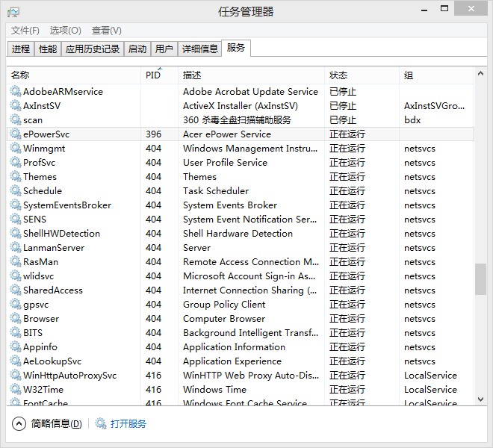Screen dimensions: 493x448
Task: Click the services gear icon beside 打开服务
Action: pos(101,424)
